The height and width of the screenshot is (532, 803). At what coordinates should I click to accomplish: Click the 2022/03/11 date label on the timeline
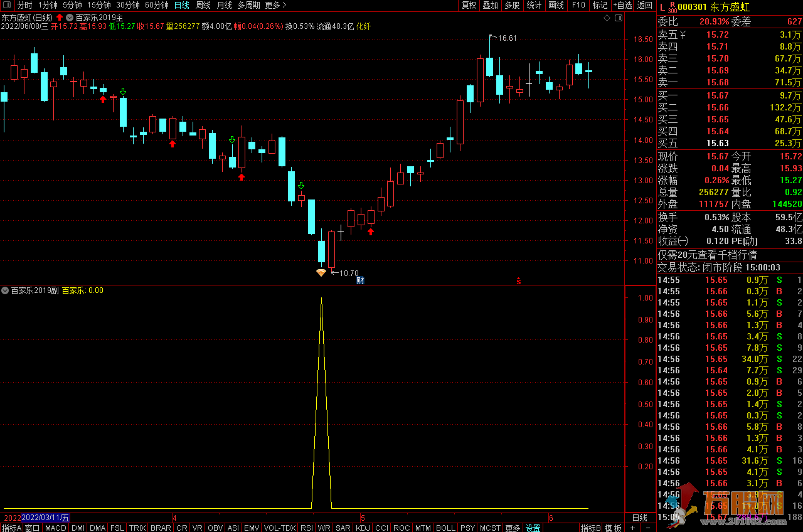pyautogui.click(x=46, y=518)
